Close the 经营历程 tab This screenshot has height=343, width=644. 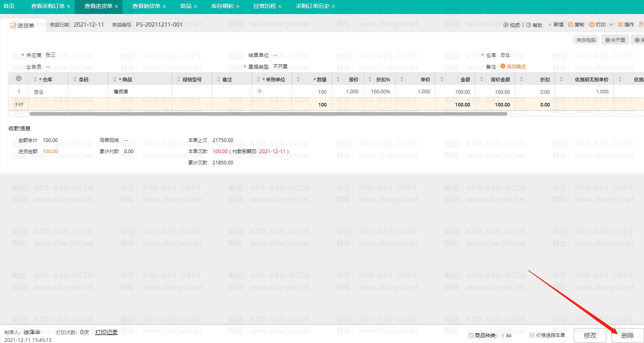point(280,6)
